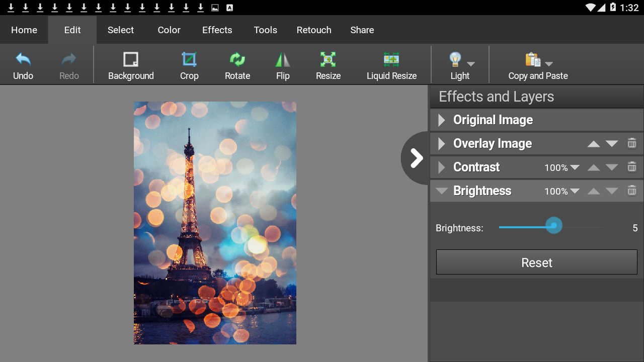Image resolution: width=644 pixels, height=362 pixels.
Task: Open the Contrast opacity 100% dropdown
Action: [x=561, y=167]
